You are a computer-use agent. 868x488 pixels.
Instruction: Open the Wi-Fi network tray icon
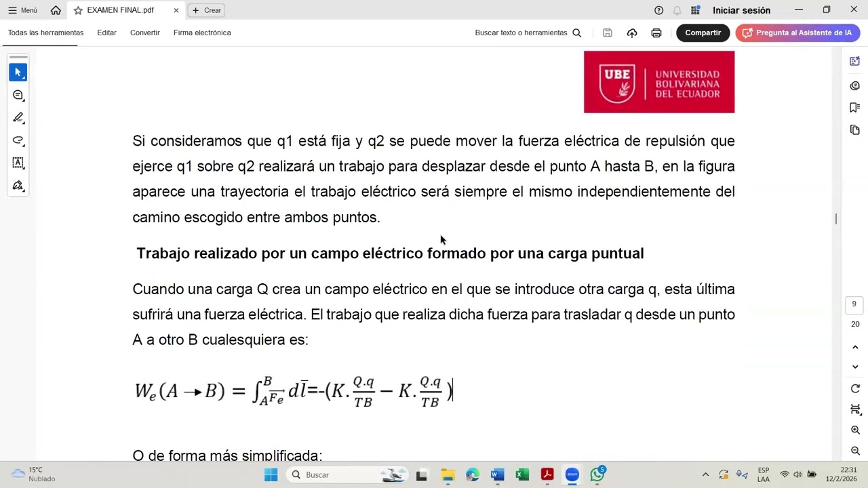785,474
